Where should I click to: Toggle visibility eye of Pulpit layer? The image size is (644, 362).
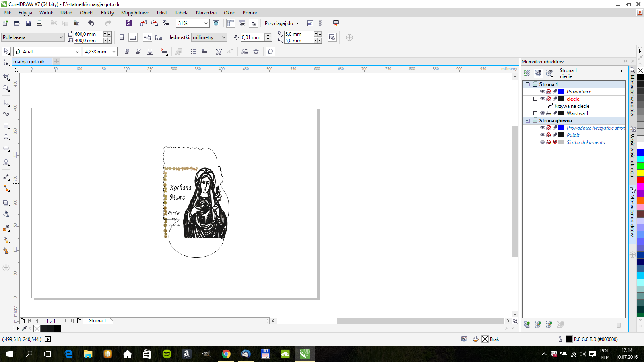pyautogui.click(x=542, y=135)
